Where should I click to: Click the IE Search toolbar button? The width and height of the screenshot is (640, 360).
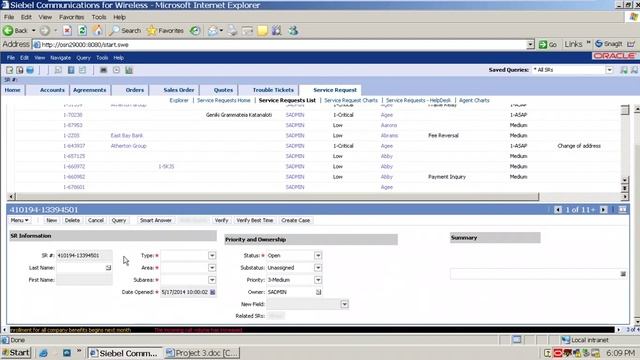tap(125, 31)
